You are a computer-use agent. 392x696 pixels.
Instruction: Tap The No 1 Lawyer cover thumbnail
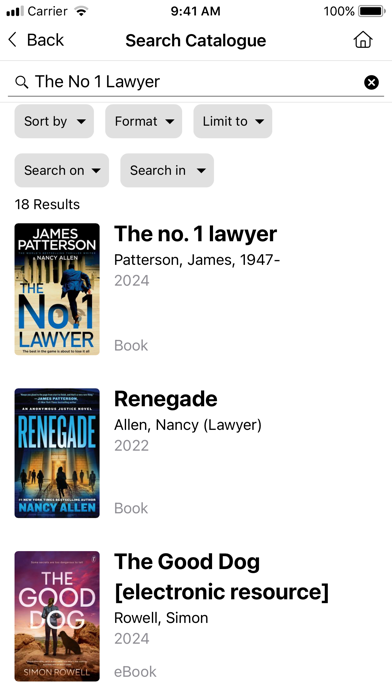[57, 289]
